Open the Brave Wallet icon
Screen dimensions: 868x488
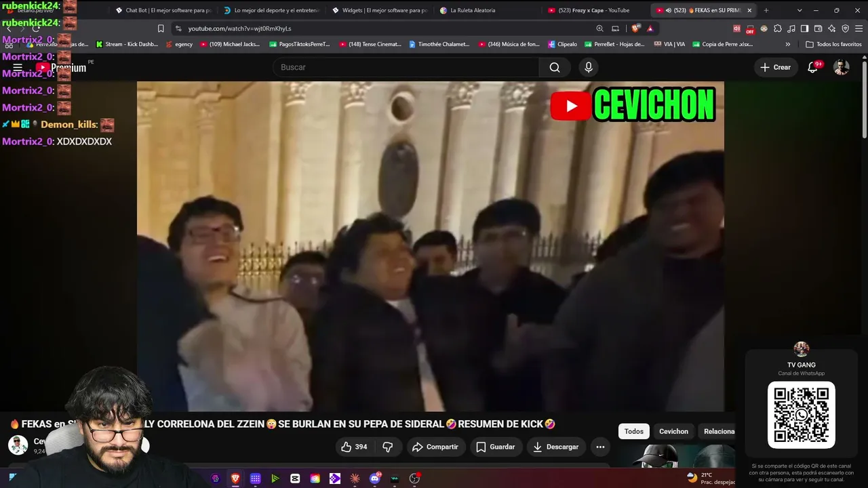(818, 28)
